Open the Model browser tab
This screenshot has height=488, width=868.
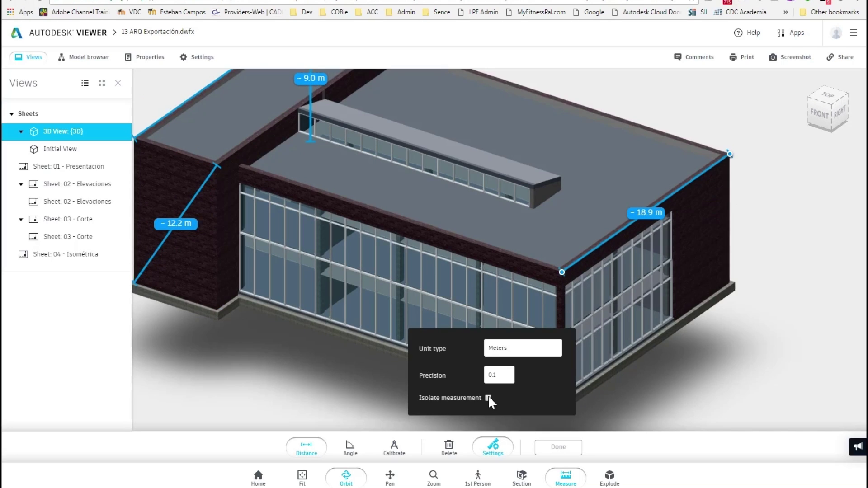point(84,57)
